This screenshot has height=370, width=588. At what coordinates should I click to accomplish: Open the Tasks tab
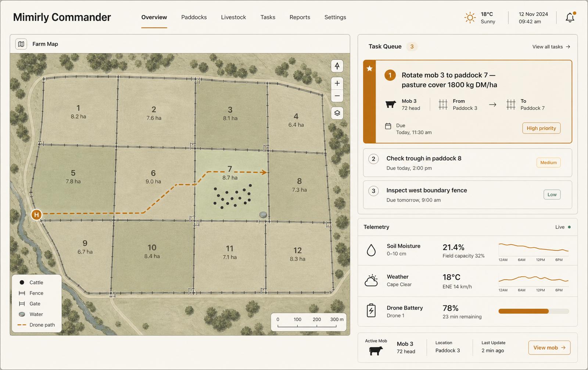pyautogui.click(x=268, y=17)
